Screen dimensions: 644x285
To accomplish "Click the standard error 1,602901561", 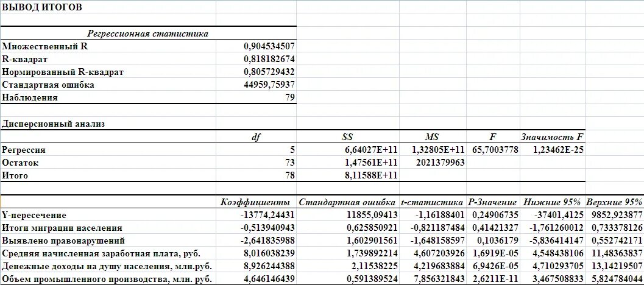I will [x=372, y=241].
